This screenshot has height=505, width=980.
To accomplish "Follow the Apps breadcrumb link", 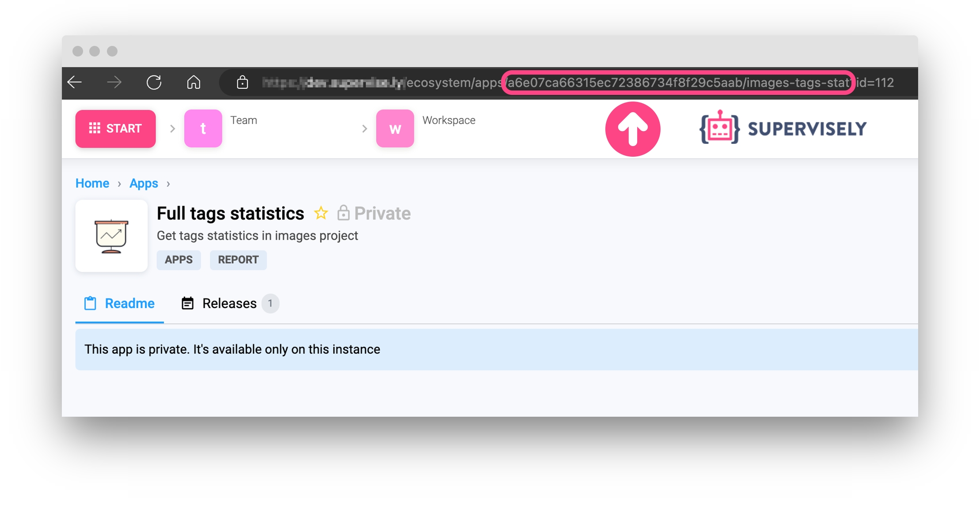I will click(x=144, y=183).
